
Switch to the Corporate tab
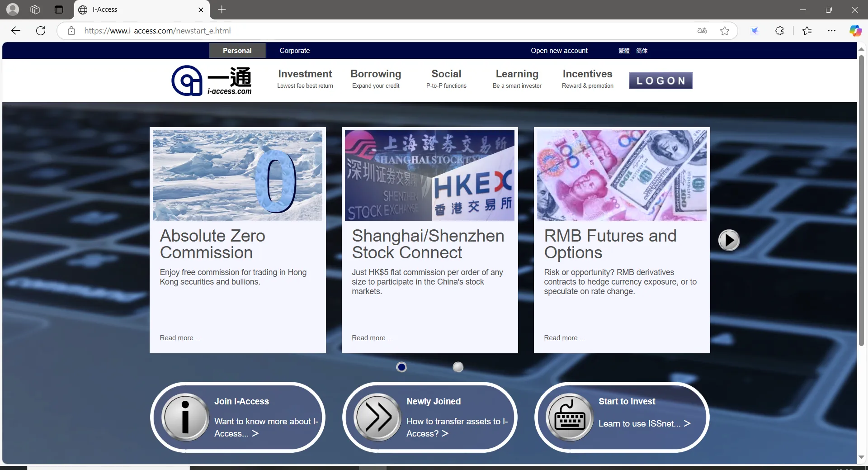(295, 51)
